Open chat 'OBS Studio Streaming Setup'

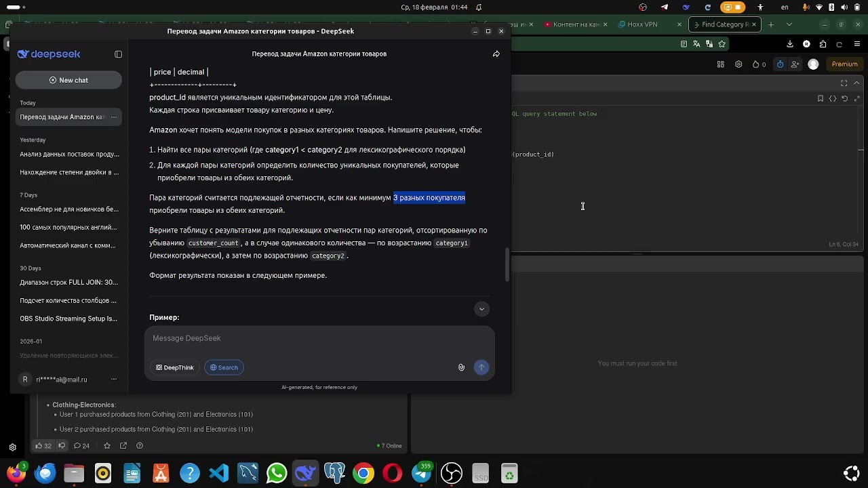coord(69,319)
